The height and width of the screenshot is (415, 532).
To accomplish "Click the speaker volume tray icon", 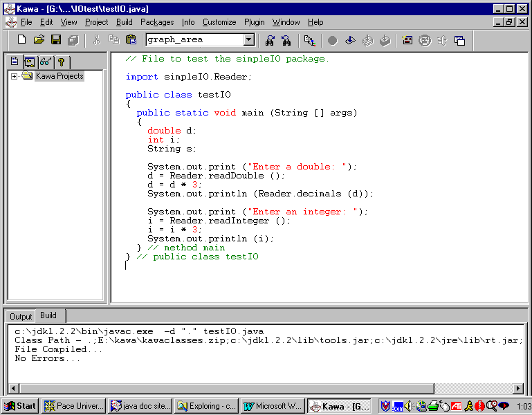I will 408,406.
